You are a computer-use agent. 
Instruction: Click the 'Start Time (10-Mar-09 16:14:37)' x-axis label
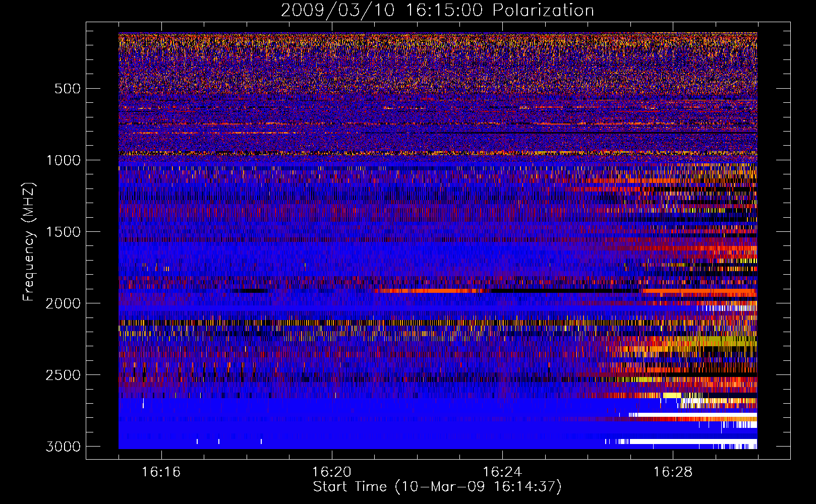click(437, 487)
